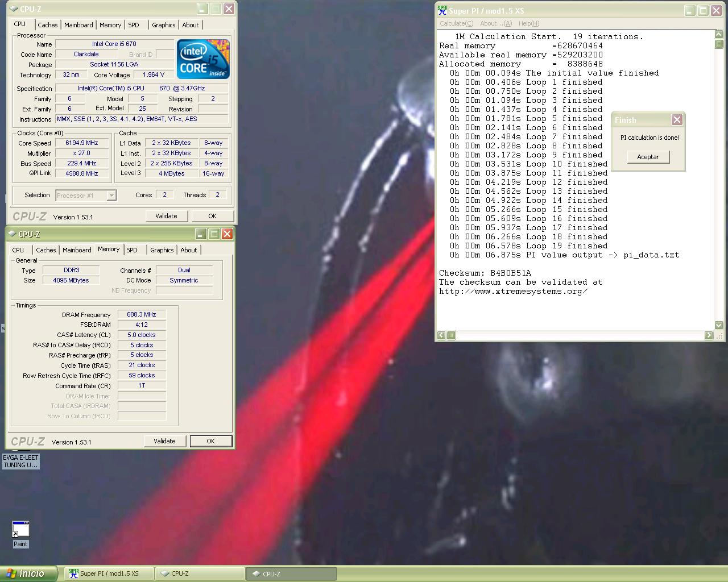The width and height of the screenshot is (728, 582).
Task: Switch to SPD tab in Memory window
Action: (x=132, y=250)
